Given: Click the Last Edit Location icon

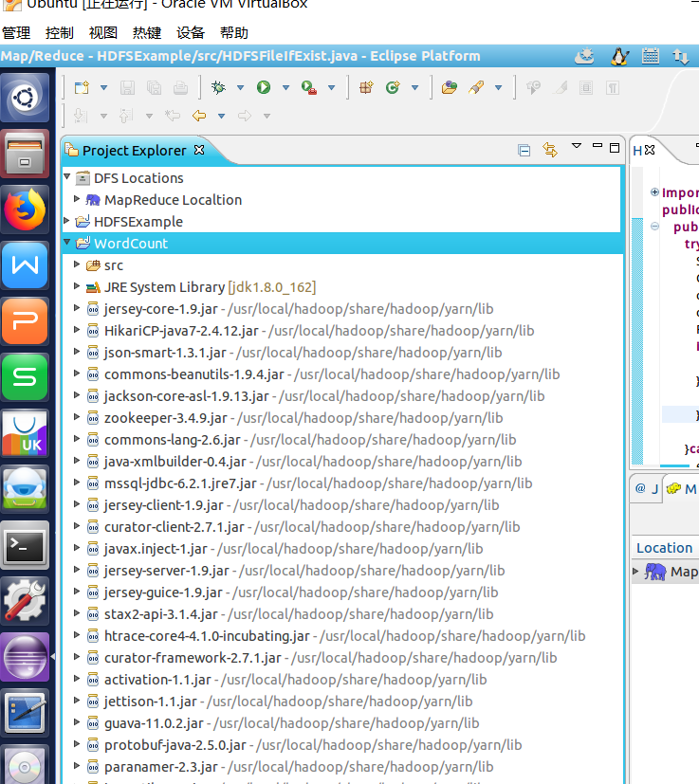Looking at the screenshot, I should [173, 116].
